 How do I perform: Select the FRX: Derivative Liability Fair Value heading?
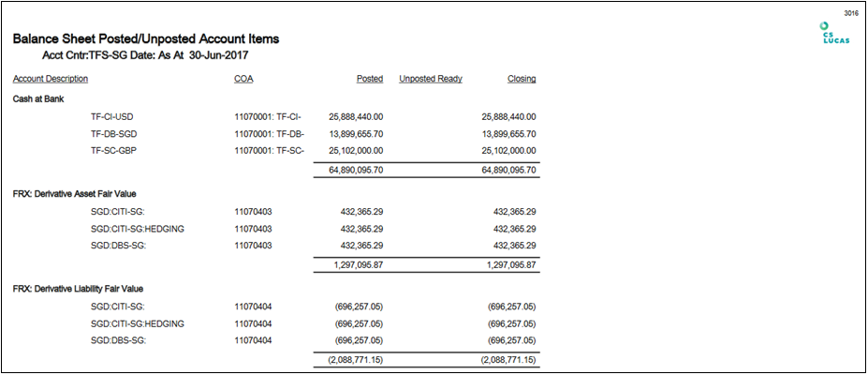pos(78,288)
